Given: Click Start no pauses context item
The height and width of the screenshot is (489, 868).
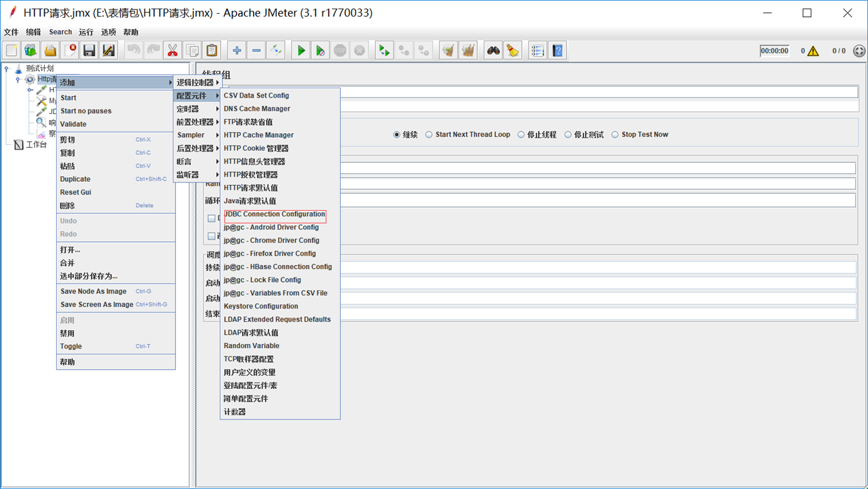Looking at the screenshot, I should [116, 111].
